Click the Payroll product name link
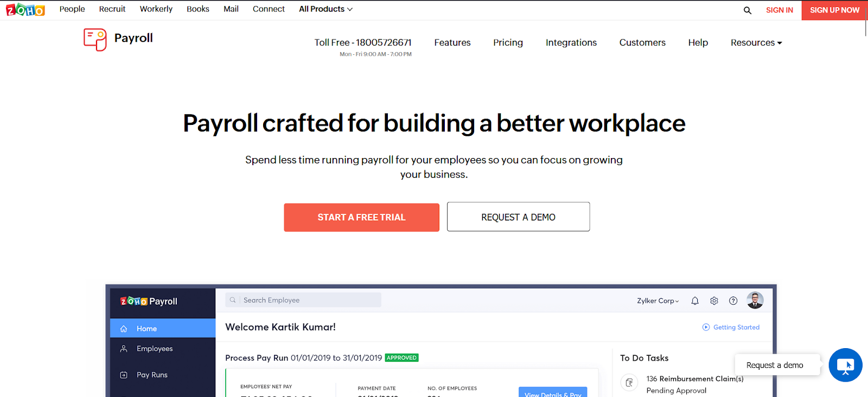 (133, 38)
